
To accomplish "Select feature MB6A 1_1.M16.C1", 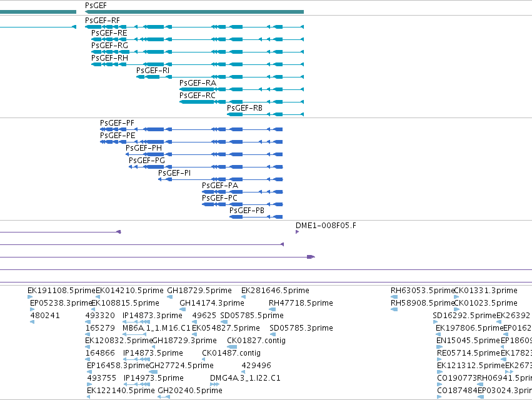I will pyautogui.click(x=156, y=328).
